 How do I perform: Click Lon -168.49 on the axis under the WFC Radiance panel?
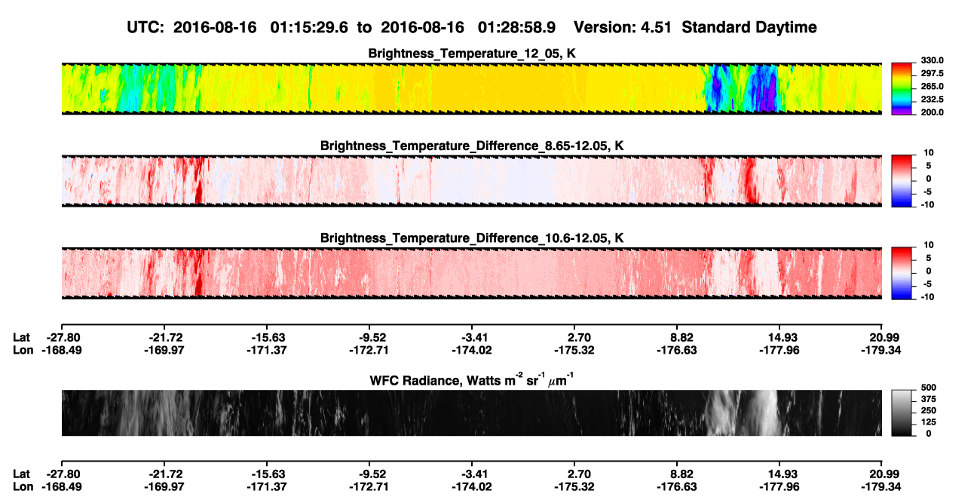[61, 486]
